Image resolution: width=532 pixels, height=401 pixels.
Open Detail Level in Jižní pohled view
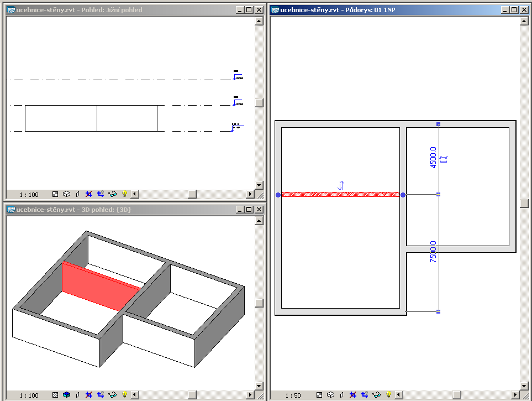pyautogui.click(x=55, y=194)
